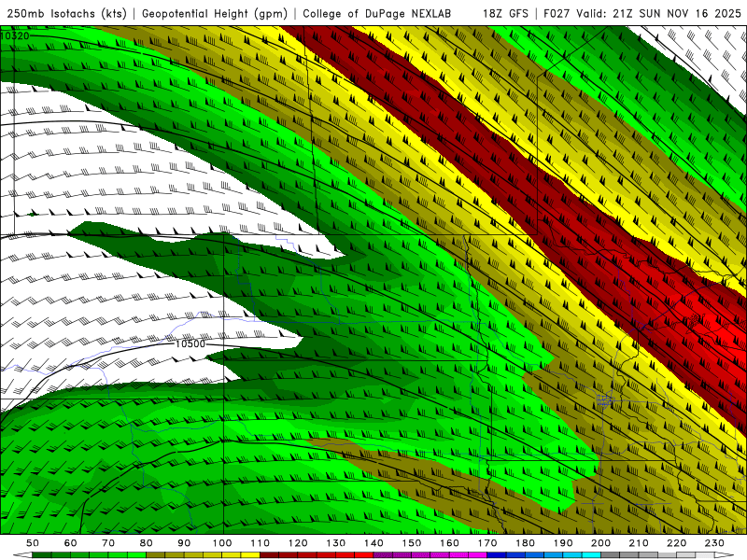Select the bright magenta colorbar swatch before blue
Screen dimensions: 747x560
click(x=477, y=555)
